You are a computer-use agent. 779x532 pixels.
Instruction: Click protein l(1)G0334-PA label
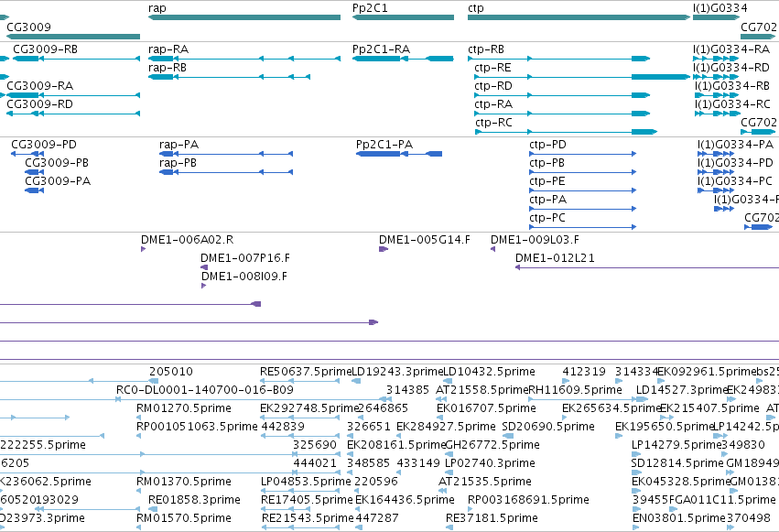(x=735, y=145)
